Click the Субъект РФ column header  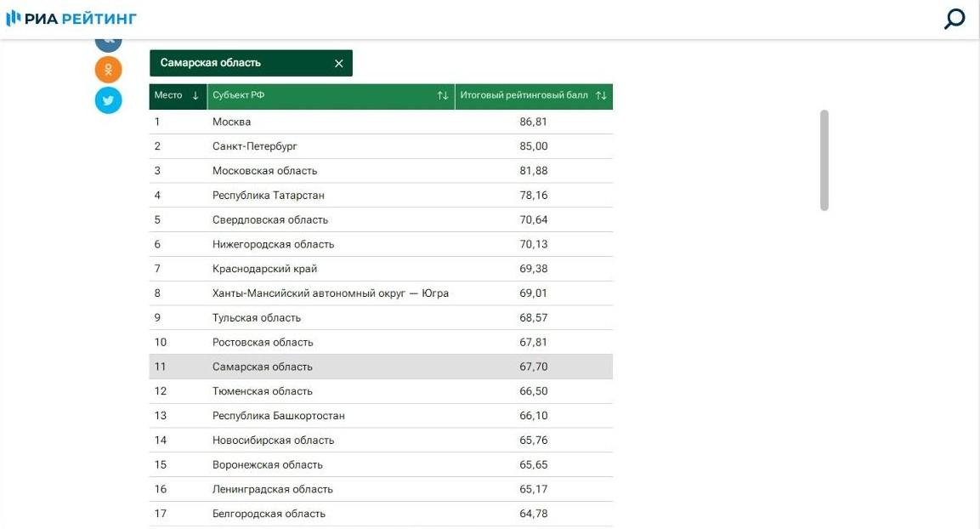pyautogui.click(x=239, y=96)
